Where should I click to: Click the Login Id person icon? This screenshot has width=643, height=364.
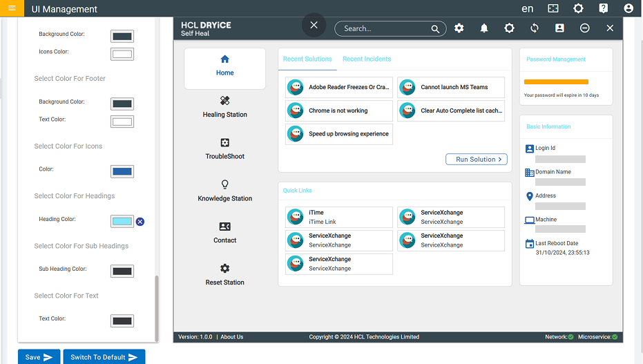[530, 149]
